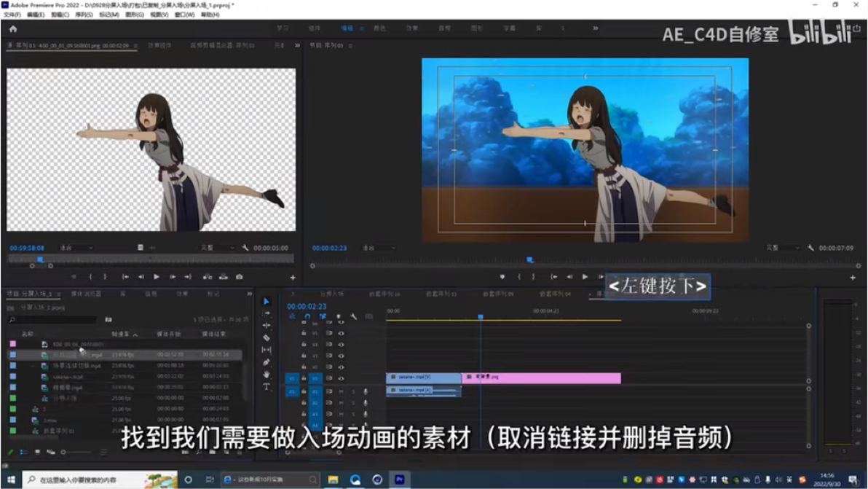
Task: Select the pink PNG clip on timeline
Action: [x=541, y=377]
